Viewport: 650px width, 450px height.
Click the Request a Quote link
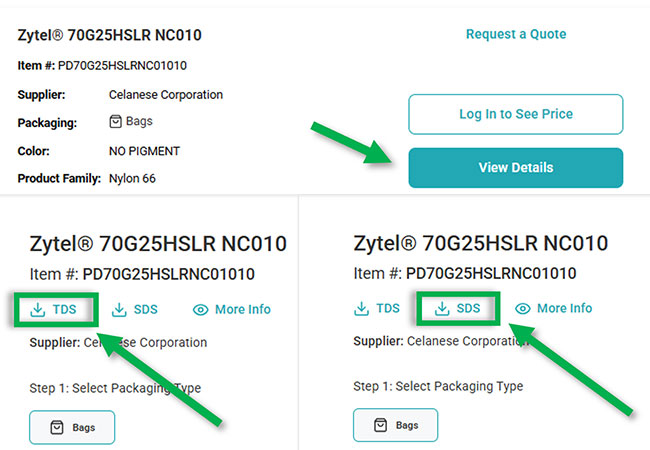(515, 34)
